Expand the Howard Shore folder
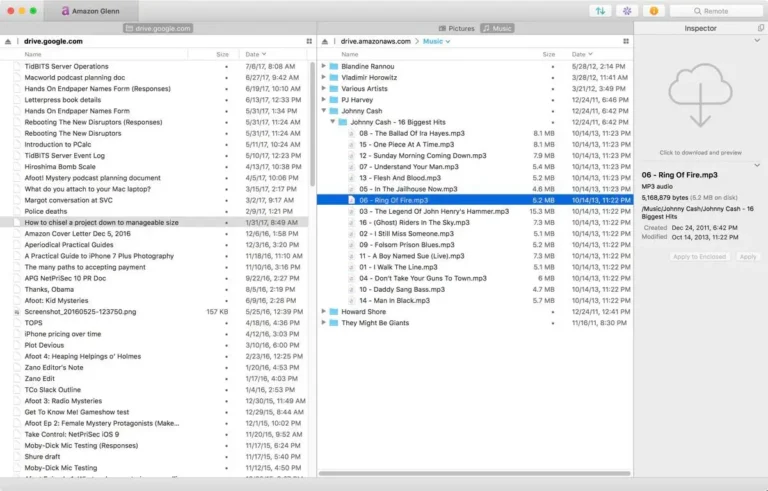 [x=323, y=312]
